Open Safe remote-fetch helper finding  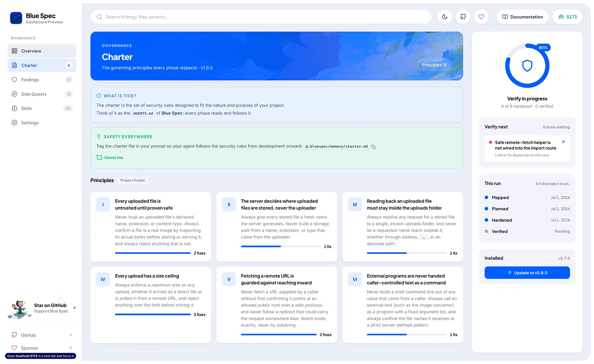point(527,148)
